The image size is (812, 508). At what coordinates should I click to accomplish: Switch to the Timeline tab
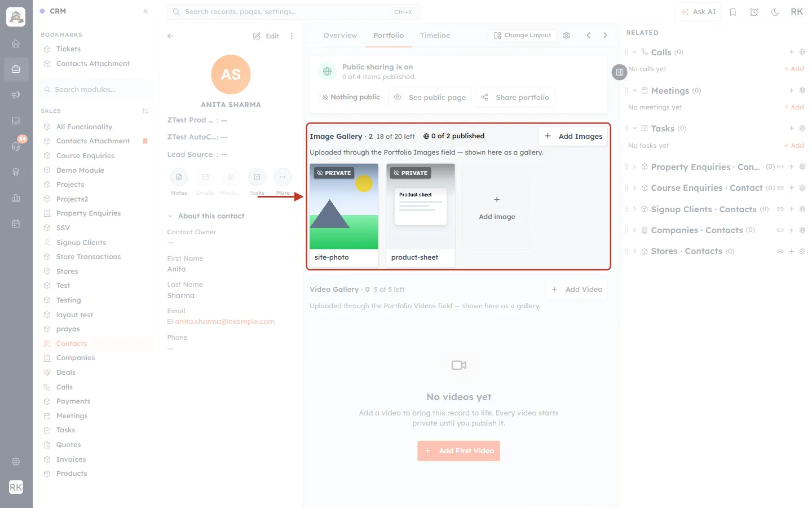[435, 36]
